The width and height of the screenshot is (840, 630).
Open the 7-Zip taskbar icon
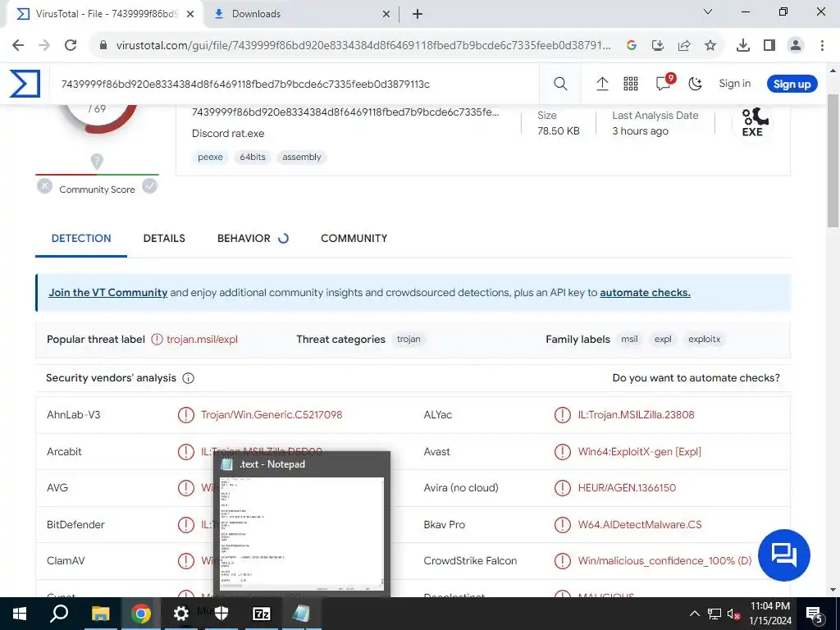coord(262,614)
